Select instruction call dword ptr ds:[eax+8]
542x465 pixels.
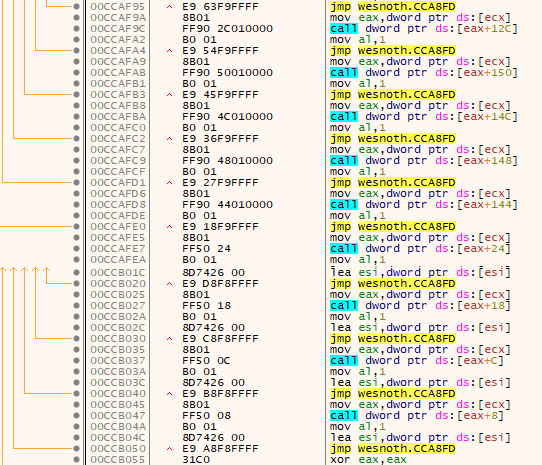417,416
